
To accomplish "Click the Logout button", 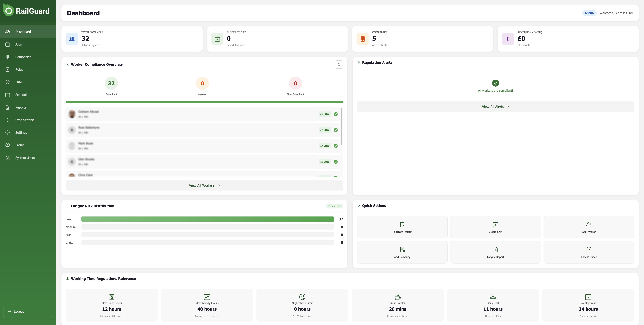I will coord(27,311).
